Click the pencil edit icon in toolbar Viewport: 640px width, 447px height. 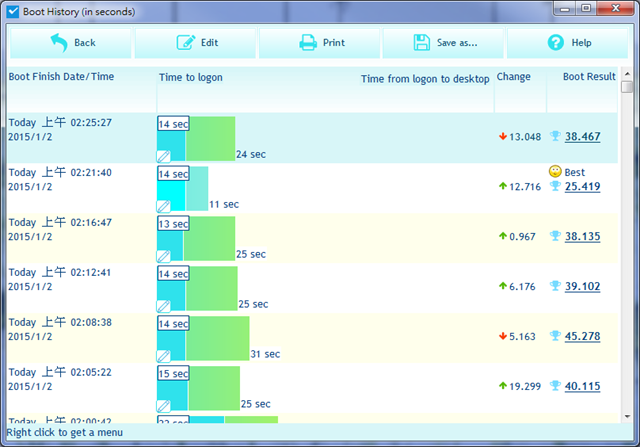point(186,42)
